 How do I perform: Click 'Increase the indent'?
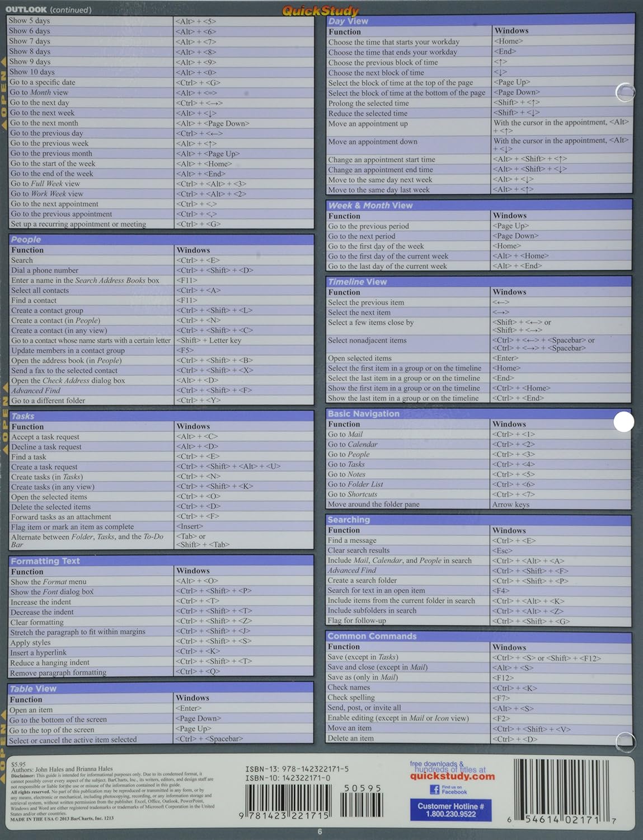coord(41,602)
